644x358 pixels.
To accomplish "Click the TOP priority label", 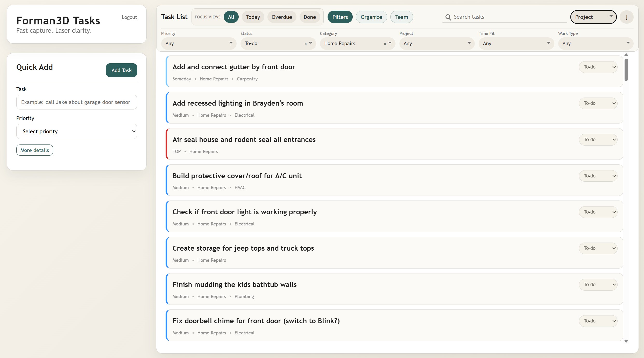I will (177, 152).
